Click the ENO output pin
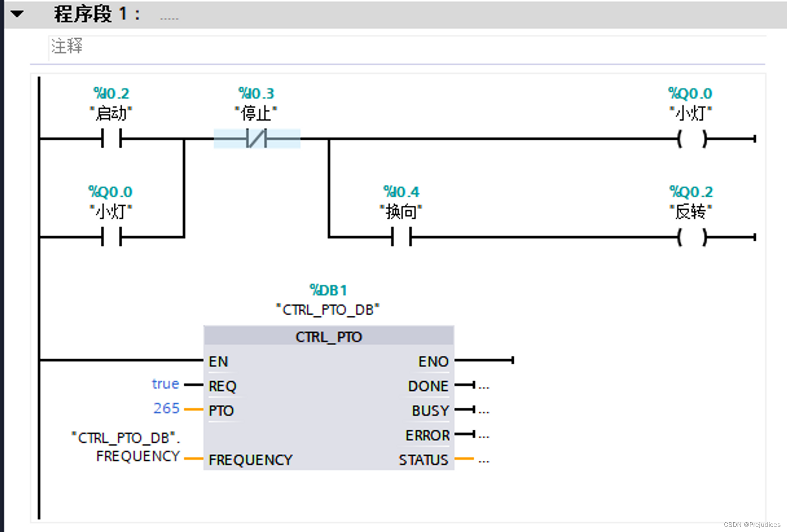 point(433,361)
